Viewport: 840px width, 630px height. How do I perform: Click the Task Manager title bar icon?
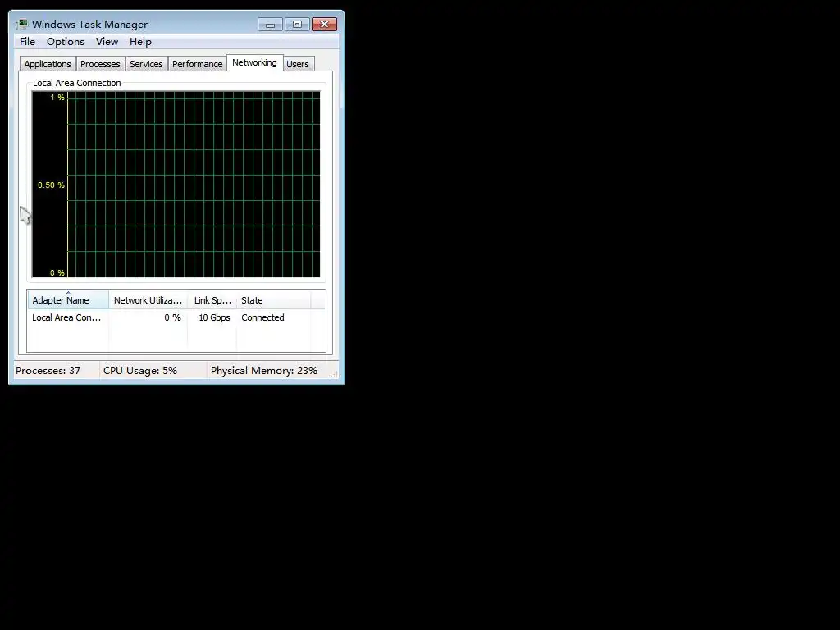click(x=22, y=24)
